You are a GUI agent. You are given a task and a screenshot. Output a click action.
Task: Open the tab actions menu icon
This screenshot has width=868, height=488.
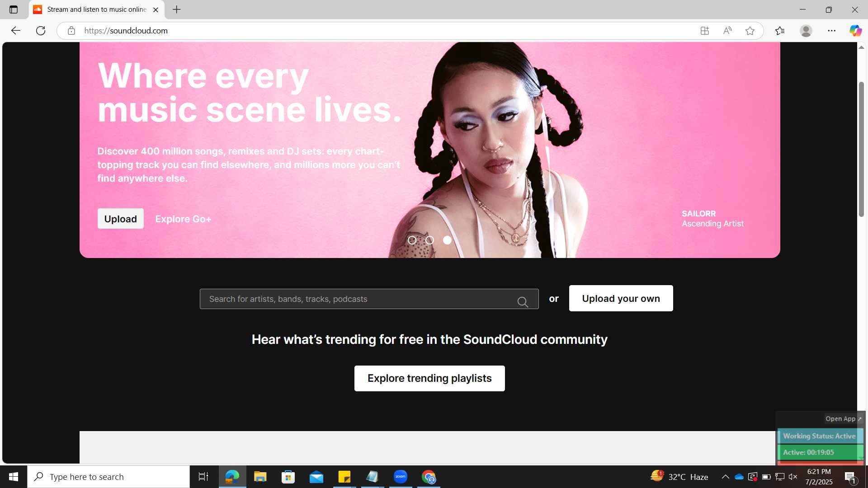click(14, 9)
